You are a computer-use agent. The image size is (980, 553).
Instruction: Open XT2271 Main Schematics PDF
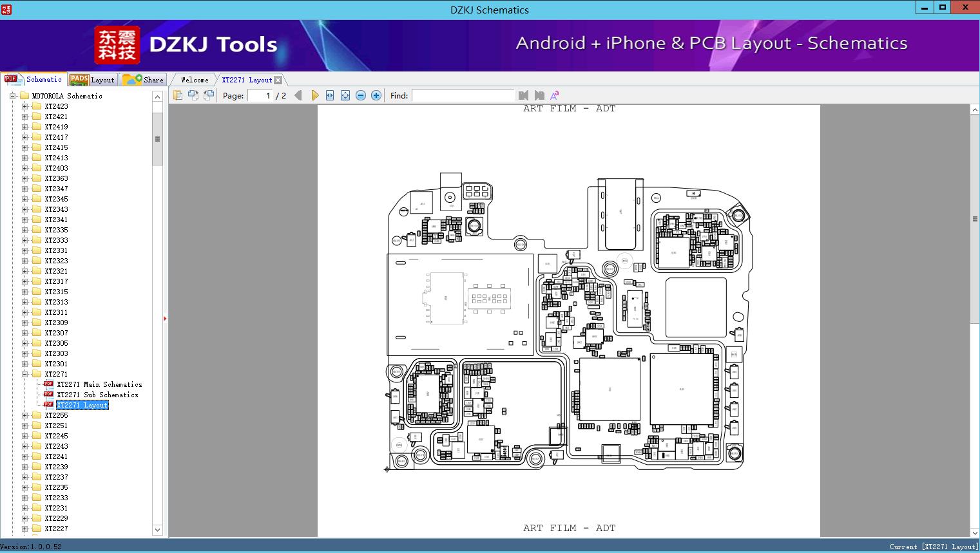[x=99, y=384]
